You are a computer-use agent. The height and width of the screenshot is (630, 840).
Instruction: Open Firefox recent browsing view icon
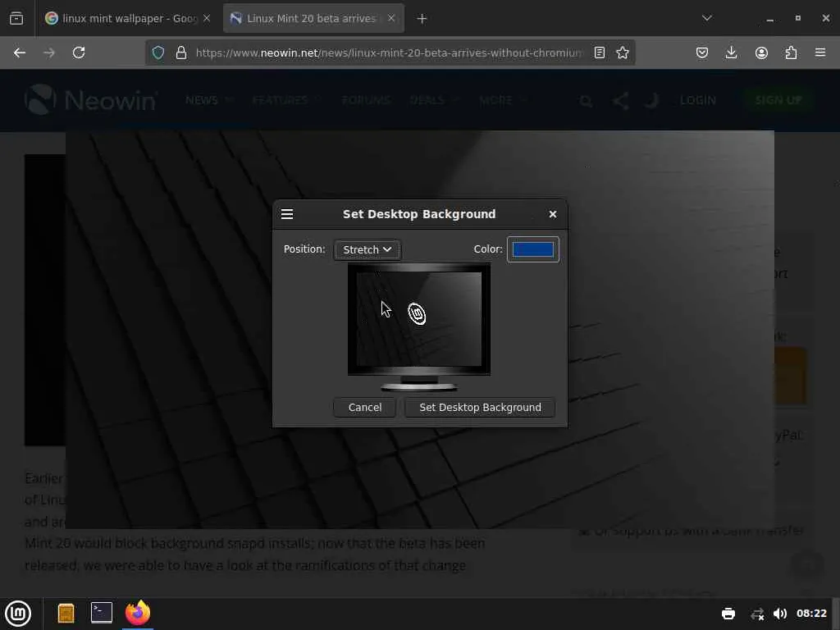coord(16,19)
